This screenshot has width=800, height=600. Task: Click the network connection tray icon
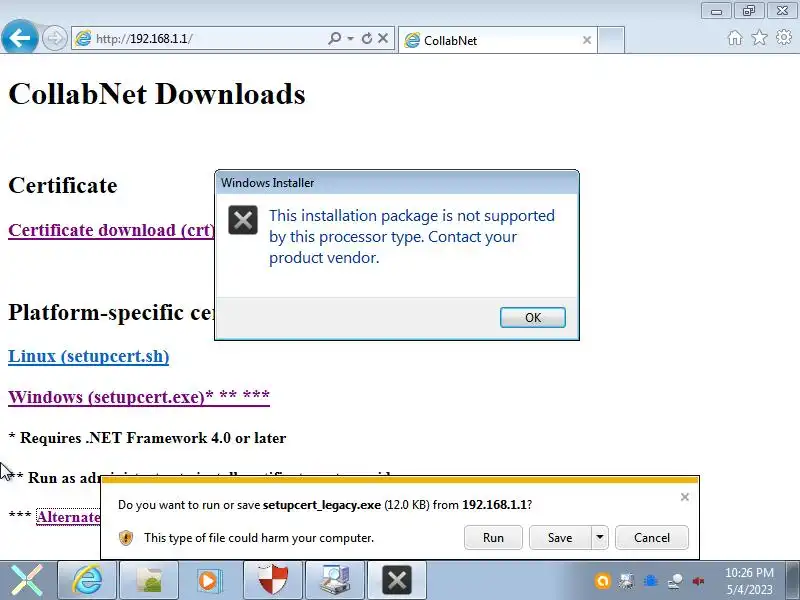pyautogui.click(x=675, y=581)
